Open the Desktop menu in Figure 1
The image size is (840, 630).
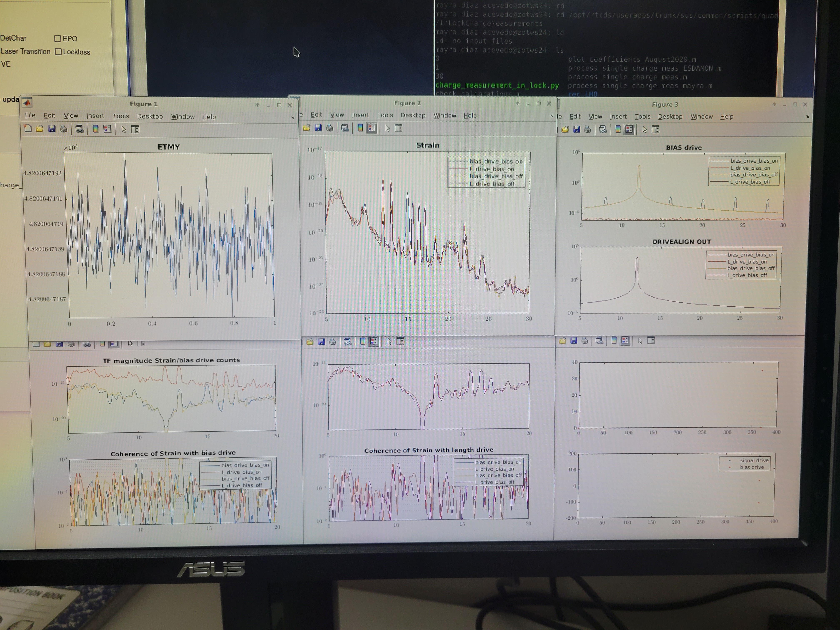[150, 116]
